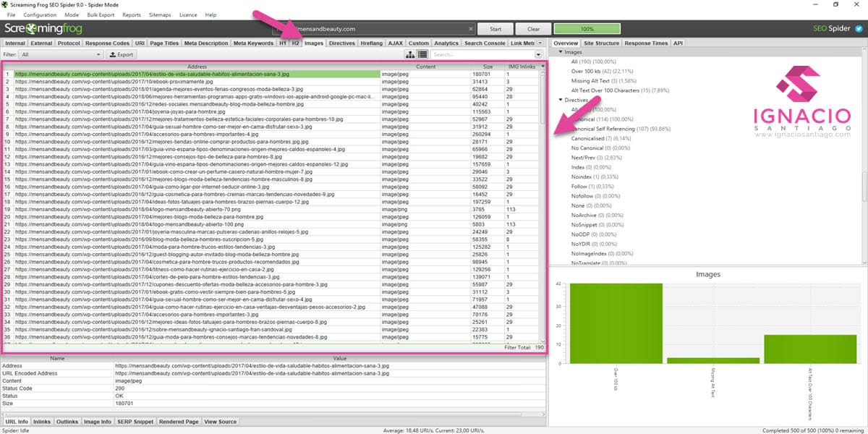
Task: Switch to the Custom tab
Action: pyautogui.click(x=418, y=43)
